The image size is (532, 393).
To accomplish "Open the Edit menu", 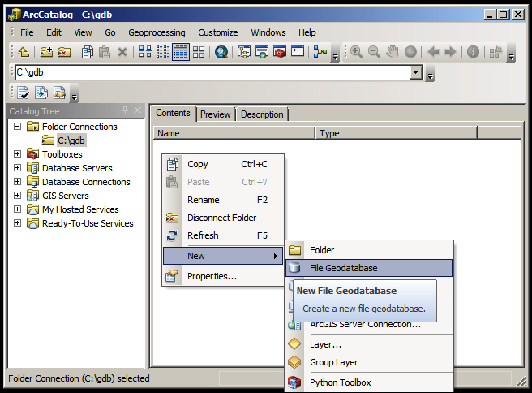I will point(54,32).
